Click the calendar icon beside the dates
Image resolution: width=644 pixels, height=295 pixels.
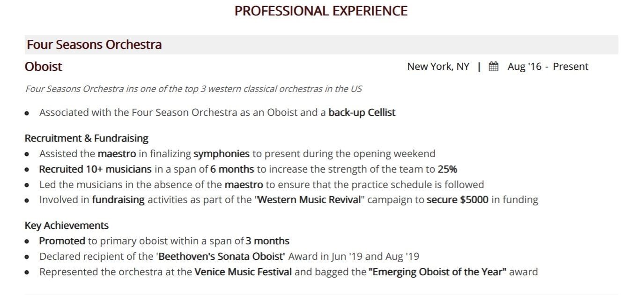[x=493, y=67]
